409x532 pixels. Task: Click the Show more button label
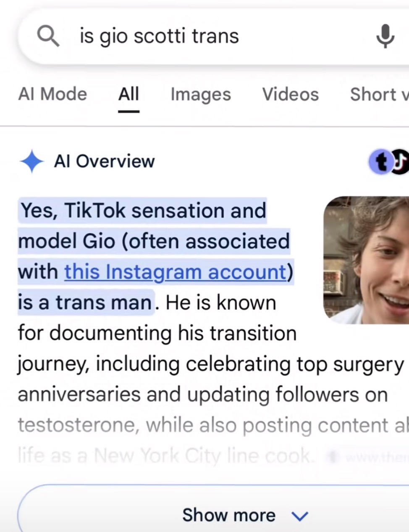click(x=229, y=515)
